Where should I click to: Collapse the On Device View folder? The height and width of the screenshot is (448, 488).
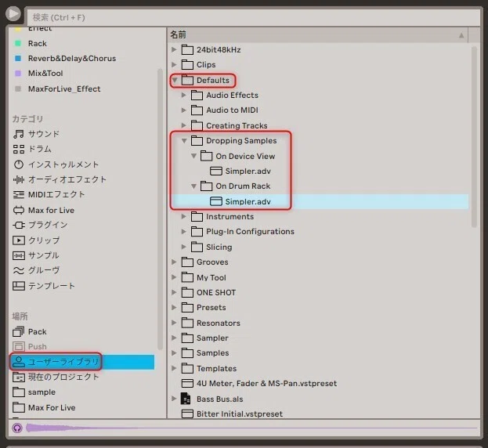(x=193, y=156)
